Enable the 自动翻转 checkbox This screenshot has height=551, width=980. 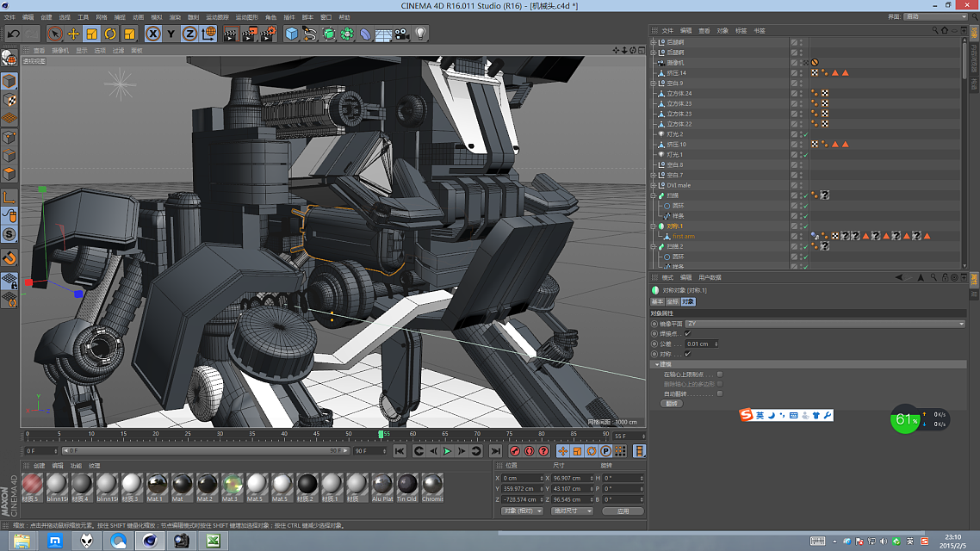pyautogui.click(x=720, y=393)
